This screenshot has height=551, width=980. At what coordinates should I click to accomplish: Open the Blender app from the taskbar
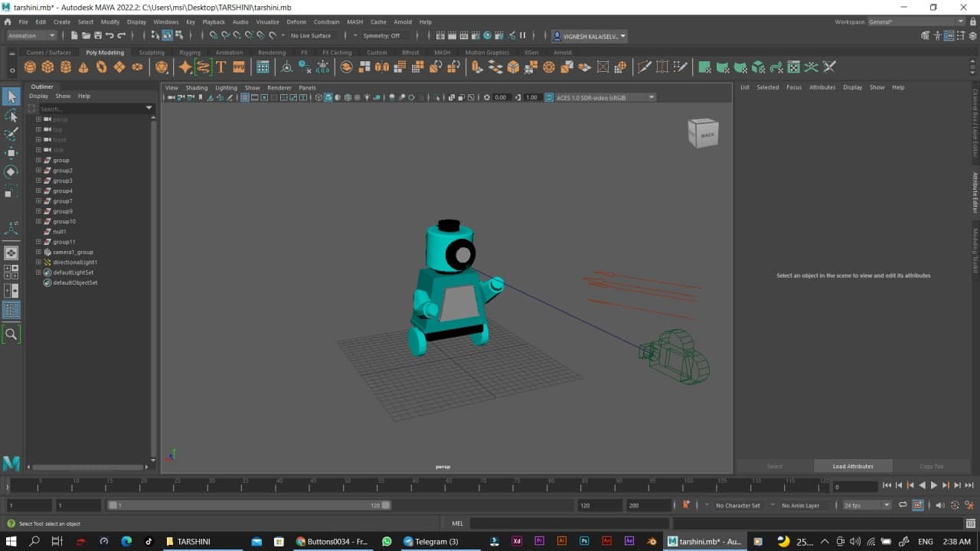point(652,541)
